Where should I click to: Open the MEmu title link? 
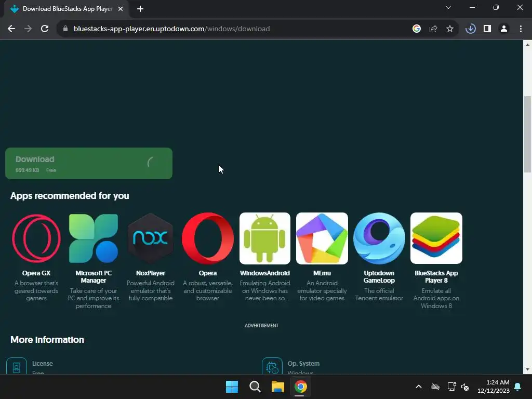pyautogui.click(x=322, y=273)
